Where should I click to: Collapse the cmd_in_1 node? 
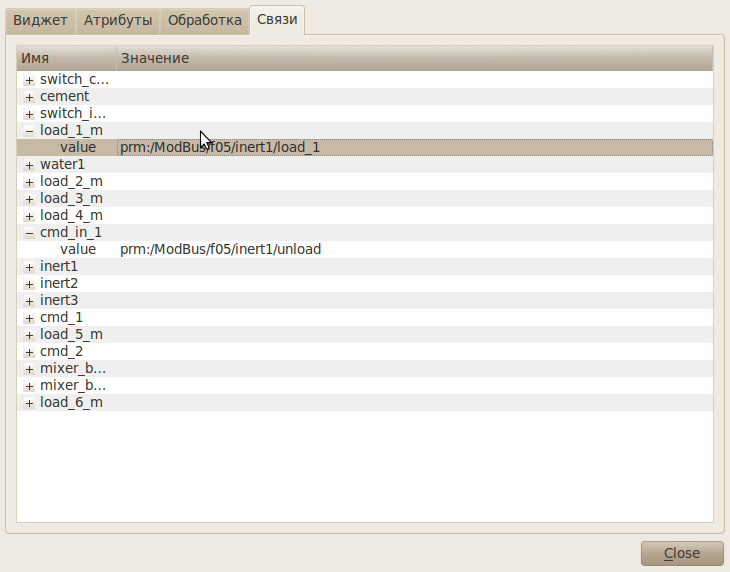click(29, 233)
